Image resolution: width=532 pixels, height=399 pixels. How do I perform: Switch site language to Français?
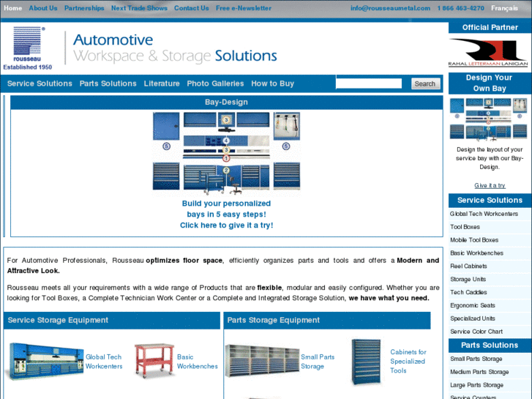[x=504, y=8]
